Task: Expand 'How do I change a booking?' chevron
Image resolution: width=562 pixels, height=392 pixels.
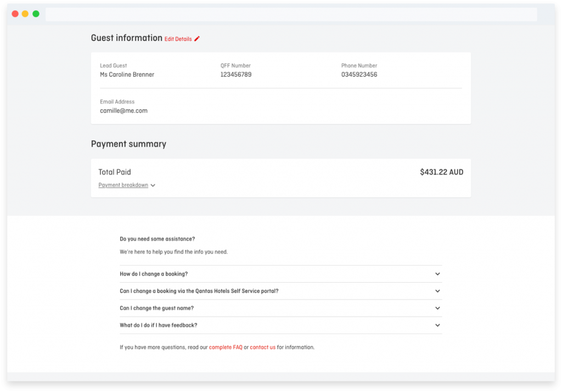Action: click(437, 274)
